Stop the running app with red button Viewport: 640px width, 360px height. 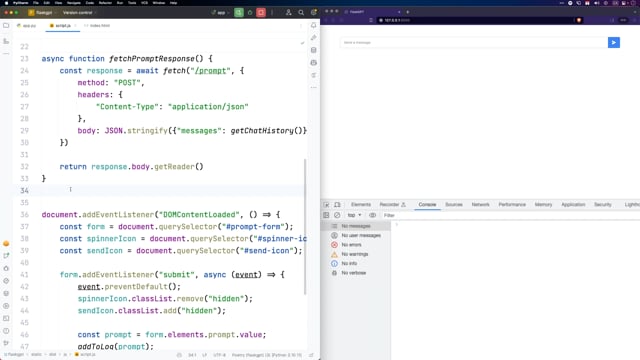(261, 13)
